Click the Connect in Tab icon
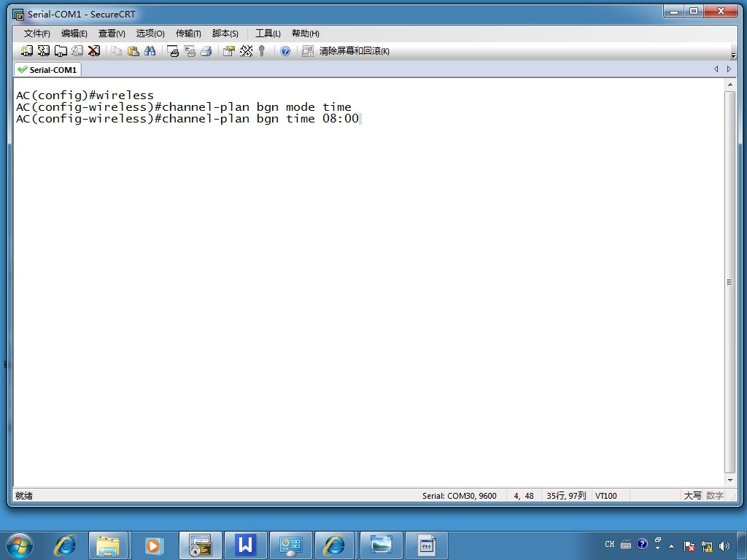The image size is (747, 560). coord(61,51)
